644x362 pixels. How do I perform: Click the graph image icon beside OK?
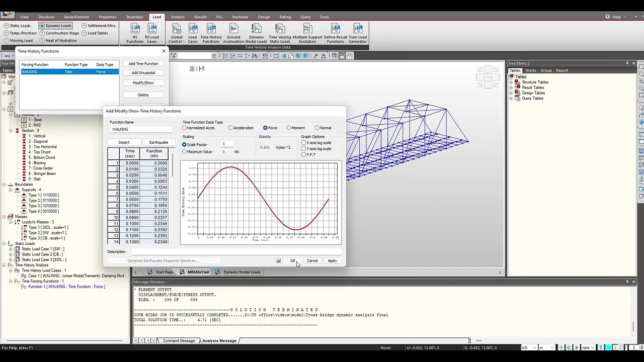point(278,260)
